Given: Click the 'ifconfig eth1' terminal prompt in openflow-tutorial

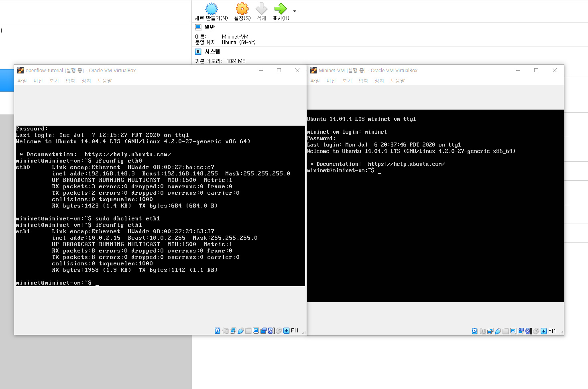Looking at the screenshot, I should pos(79,225).
